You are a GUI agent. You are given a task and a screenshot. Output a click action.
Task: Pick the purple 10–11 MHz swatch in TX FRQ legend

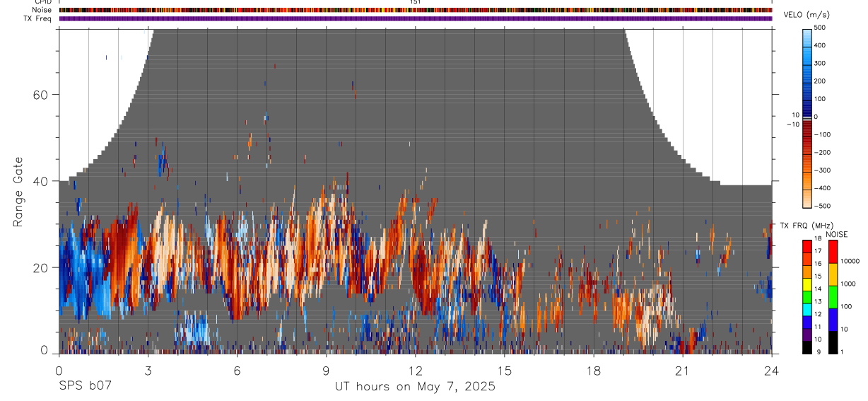(807, 335)
